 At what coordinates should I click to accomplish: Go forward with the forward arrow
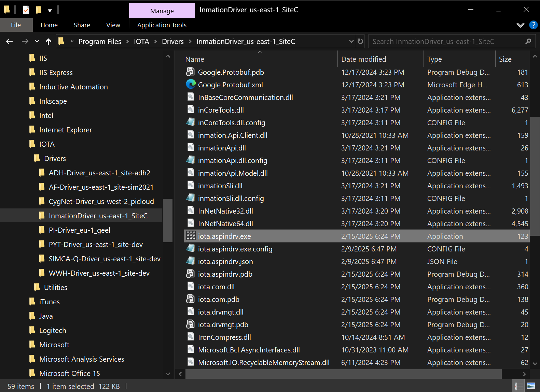coord(25,41)
